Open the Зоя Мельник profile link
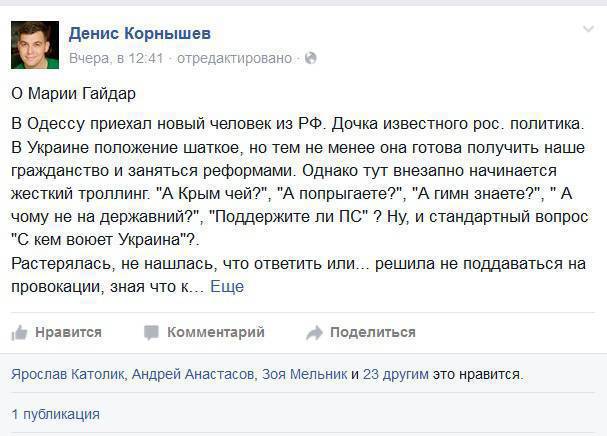Image resolution: width=607 pixels, height=436 pixels. click(x=304, y=374)
